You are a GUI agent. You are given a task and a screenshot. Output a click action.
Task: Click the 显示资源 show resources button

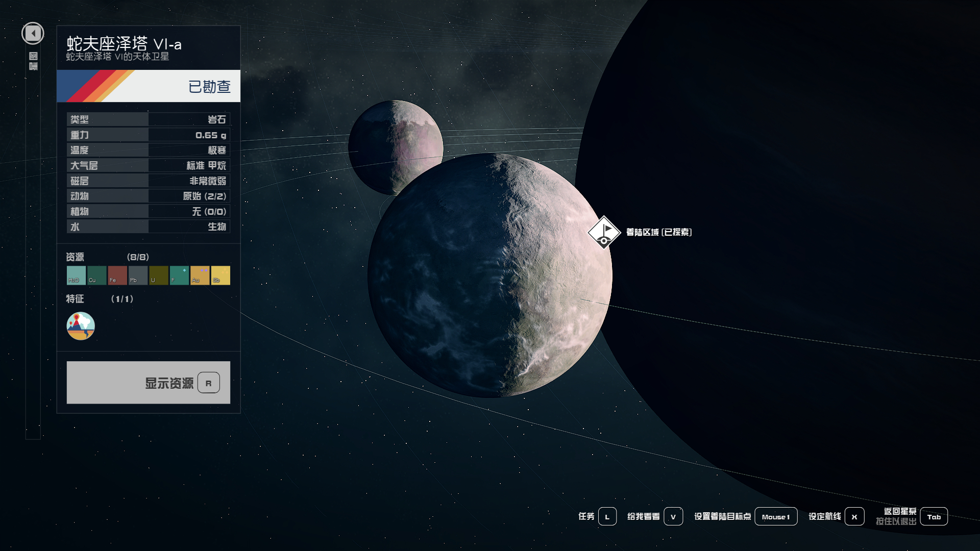pos(149,383)
